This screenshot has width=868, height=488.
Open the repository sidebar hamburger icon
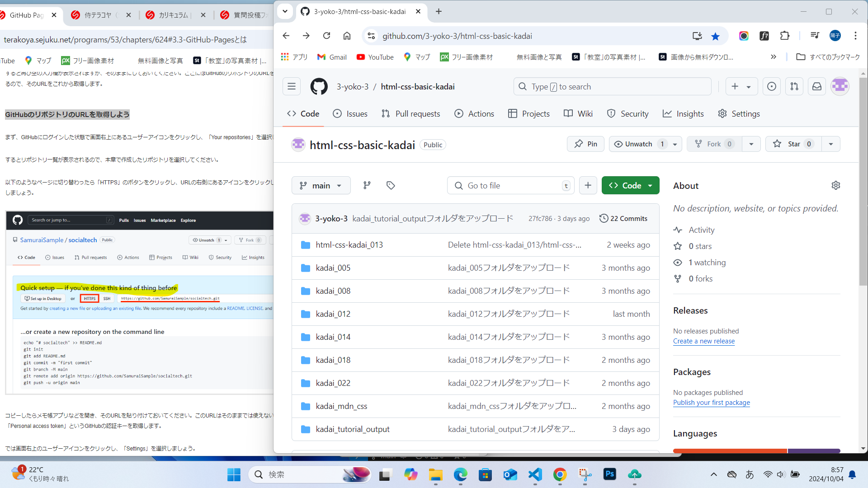click(x=291, y=86)
